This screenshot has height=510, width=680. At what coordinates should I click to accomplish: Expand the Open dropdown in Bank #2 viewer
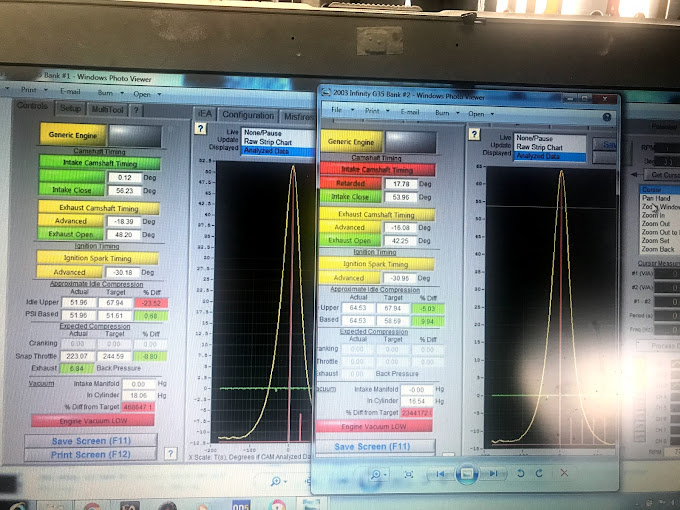tap(478, 114)
